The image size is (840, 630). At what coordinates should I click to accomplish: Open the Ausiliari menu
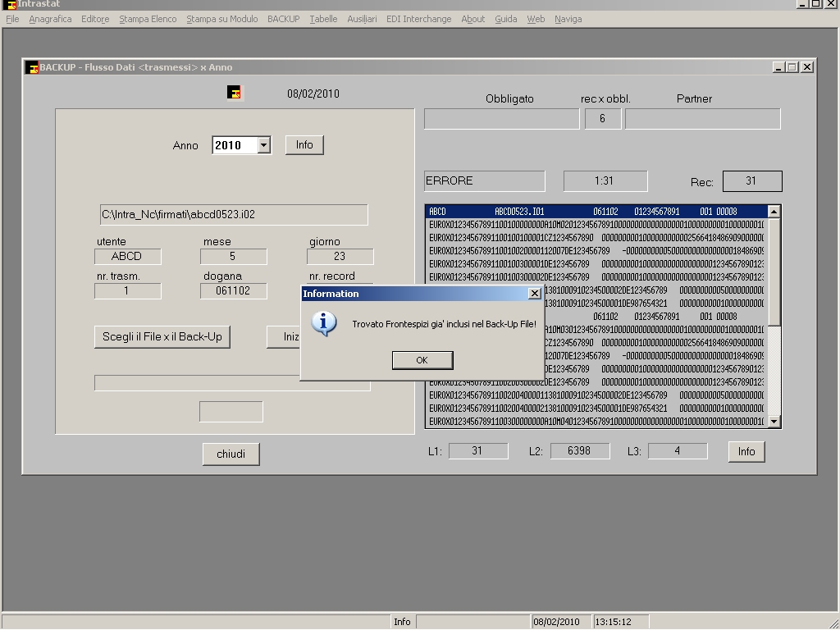362,20
